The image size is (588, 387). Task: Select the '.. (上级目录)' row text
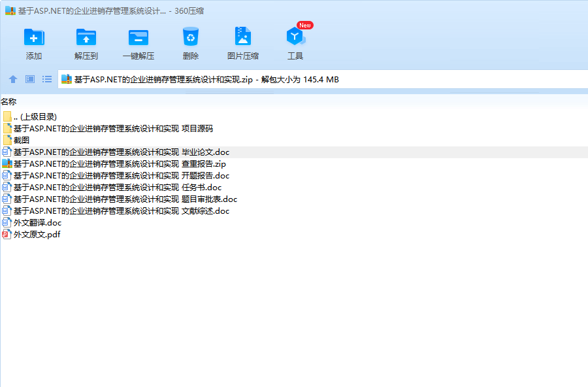pos(35,117)
